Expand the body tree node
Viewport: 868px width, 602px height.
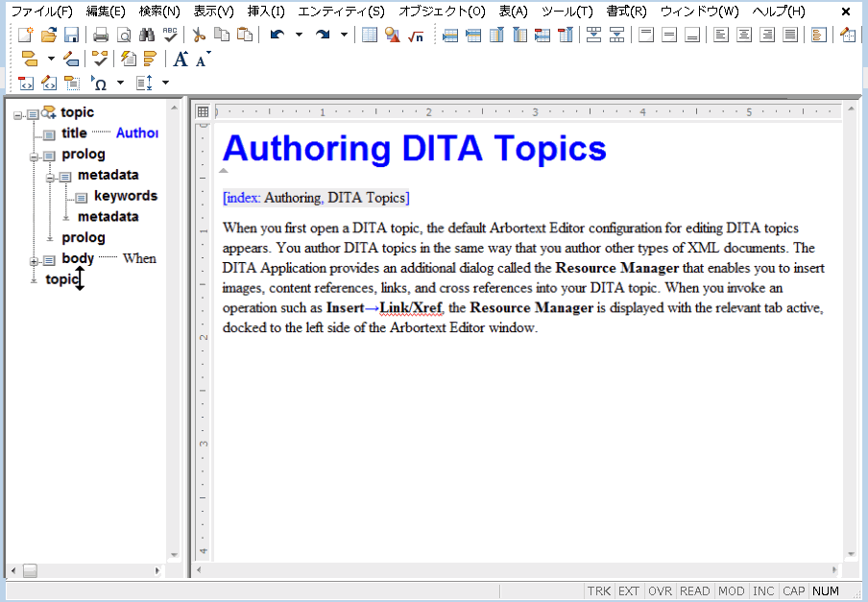click(x=34, y=261)
